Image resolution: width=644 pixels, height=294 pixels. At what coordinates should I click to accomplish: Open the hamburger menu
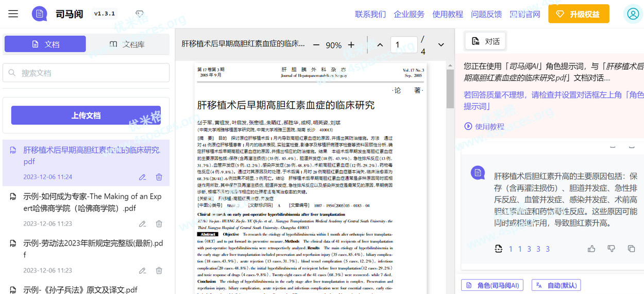coord(13,14)
